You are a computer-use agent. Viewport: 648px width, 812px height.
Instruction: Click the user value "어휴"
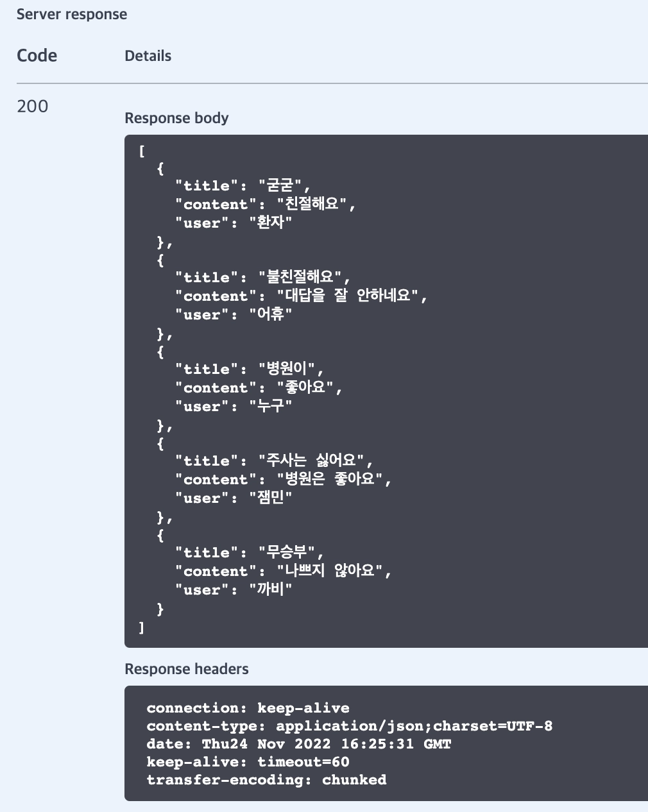pos(270,315)
